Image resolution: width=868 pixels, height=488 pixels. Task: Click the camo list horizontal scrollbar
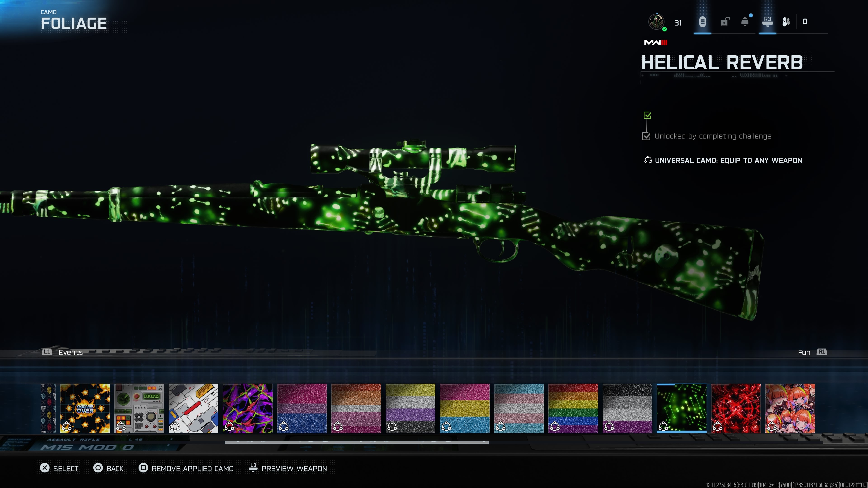(x=356, y=442)
